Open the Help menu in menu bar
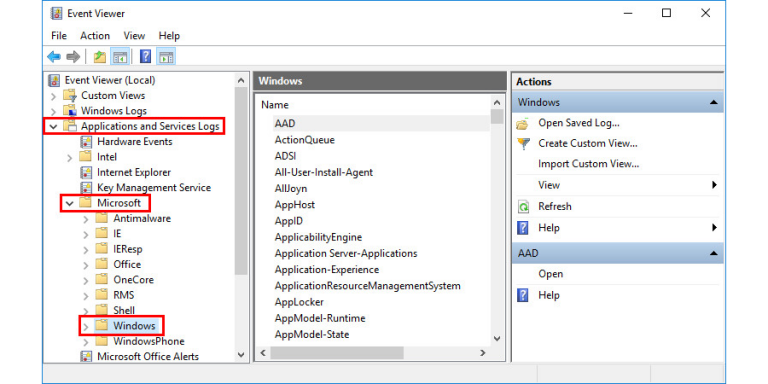The height and width of the screenshot is (384, 768). 169,36
